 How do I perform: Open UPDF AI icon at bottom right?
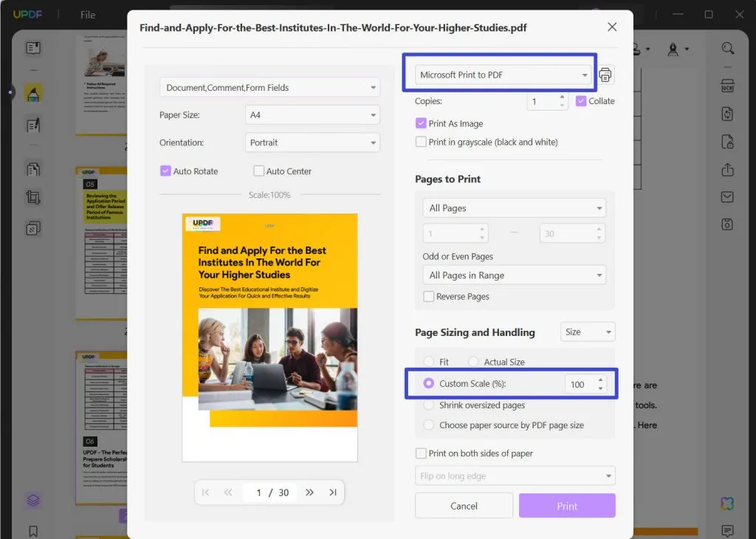tap(727, 504)
